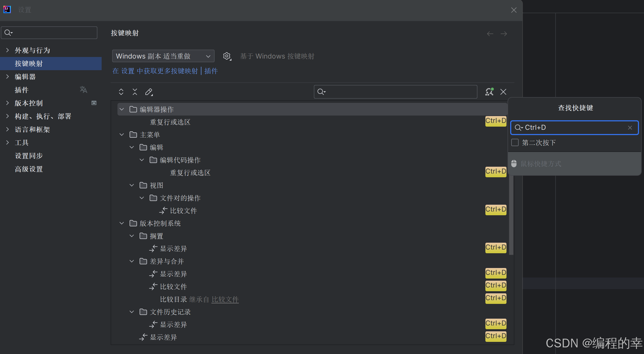Enable the 第二次按下 checkbox
This screenshot has width=644, height=354.
(x=515, y=142)
